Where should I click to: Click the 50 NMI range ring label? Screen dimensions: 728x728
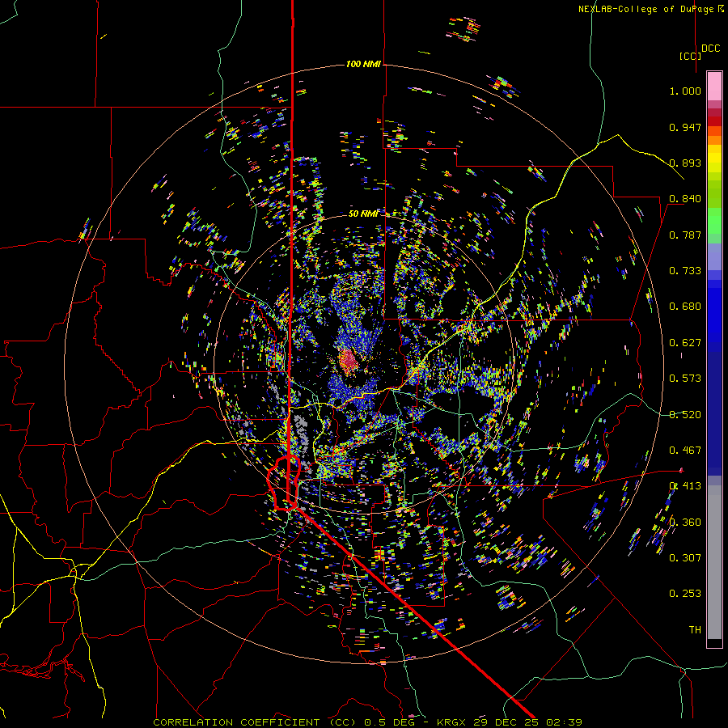(363, 214)
